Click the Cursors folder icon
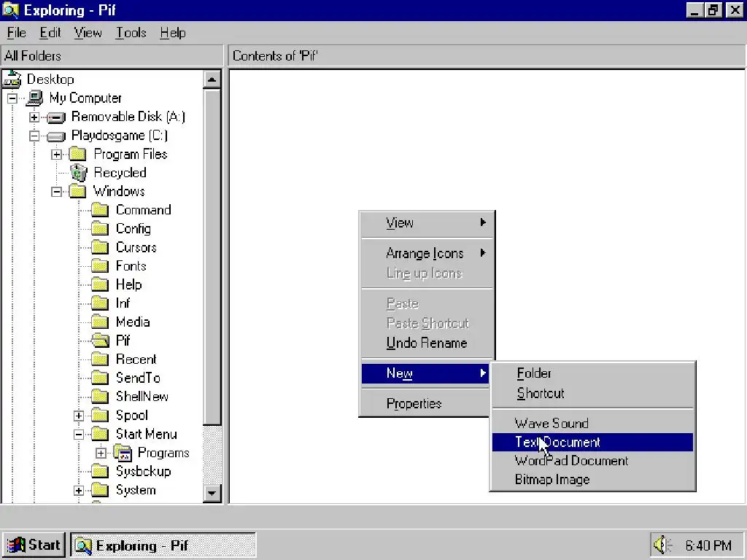The image size is (747, 560). [x=100, y=247]
